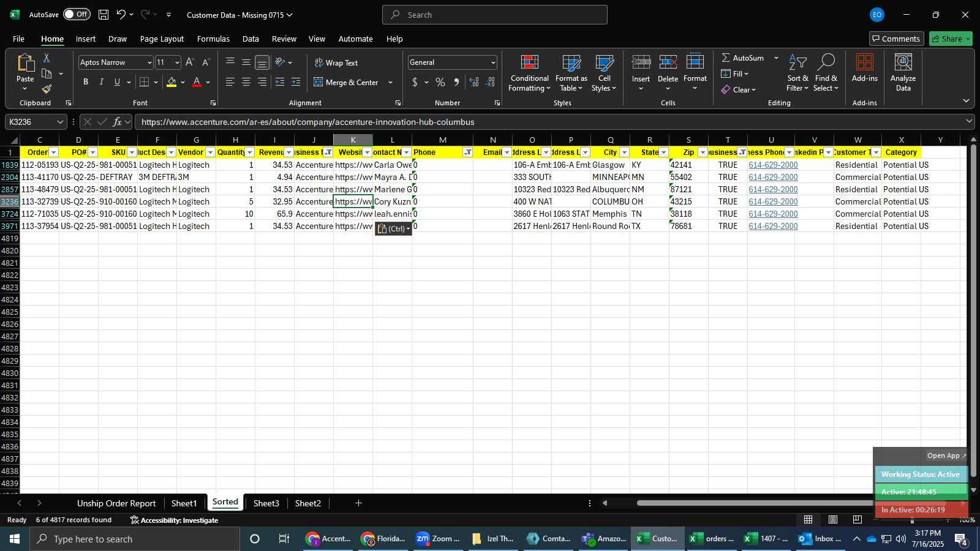The height and width of the screenshot is (551, 980).
Task: Click the Cut scissors icon
Action: click(x=47, y=58)
